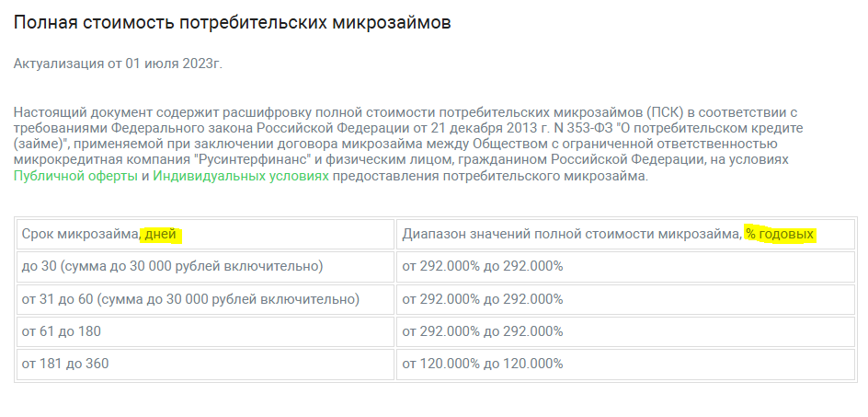The height and width of the screenshot is (417, 868).
Task: Click the rate value in the до 30 row
Action: [482, 267]
